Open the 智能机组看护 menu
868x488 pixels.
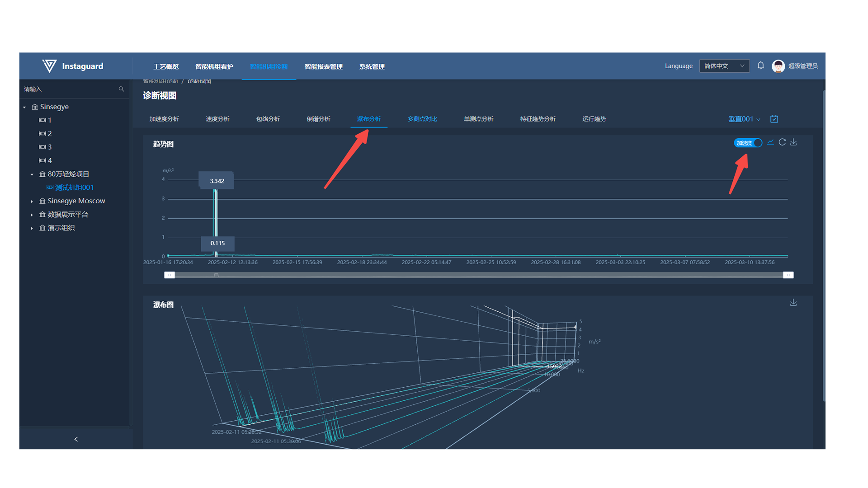(214, 66)
